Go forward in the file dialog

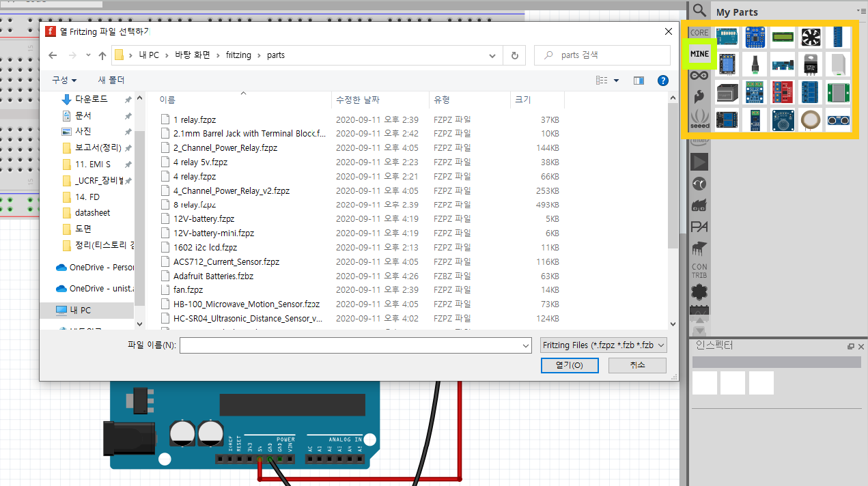(x=72, y=55)
